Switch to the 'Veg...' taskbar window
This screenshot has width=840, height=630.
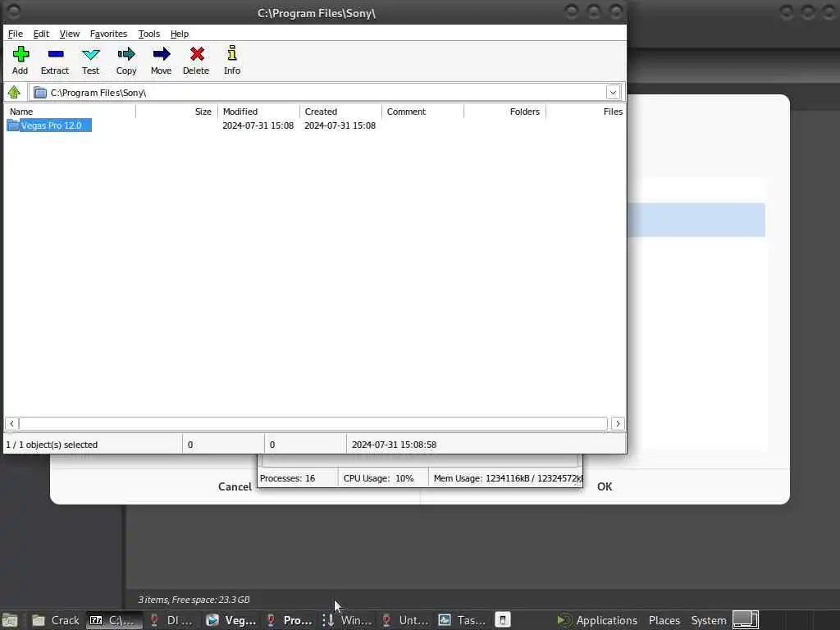[x=231, y=620]
